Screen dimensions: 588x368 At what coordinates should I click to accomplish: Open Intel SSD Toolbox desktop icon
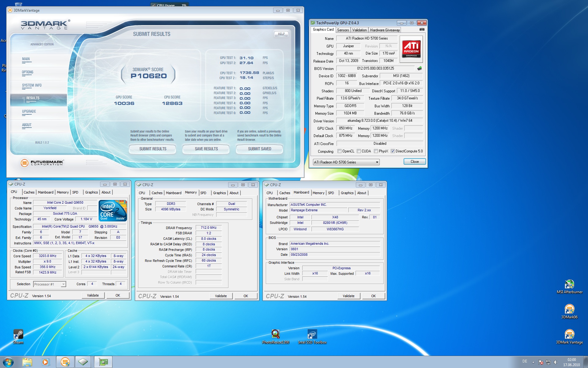point(312,337)
